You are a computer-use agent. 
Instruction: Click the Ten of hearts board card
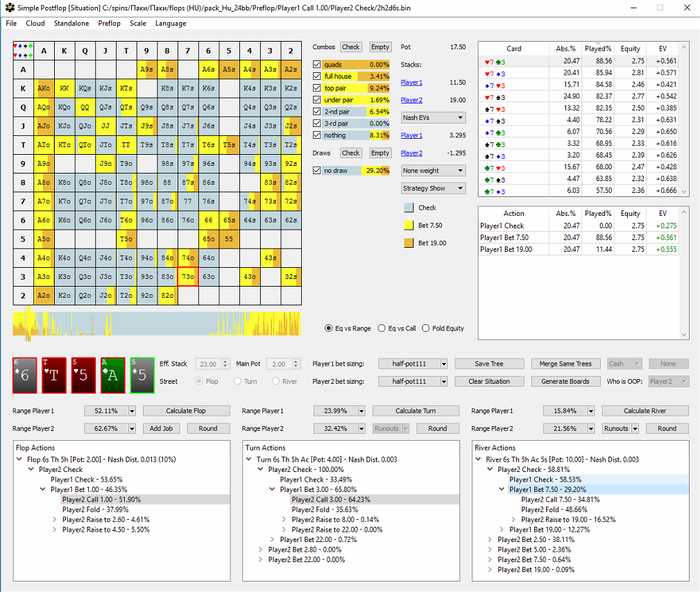[54, 375]
